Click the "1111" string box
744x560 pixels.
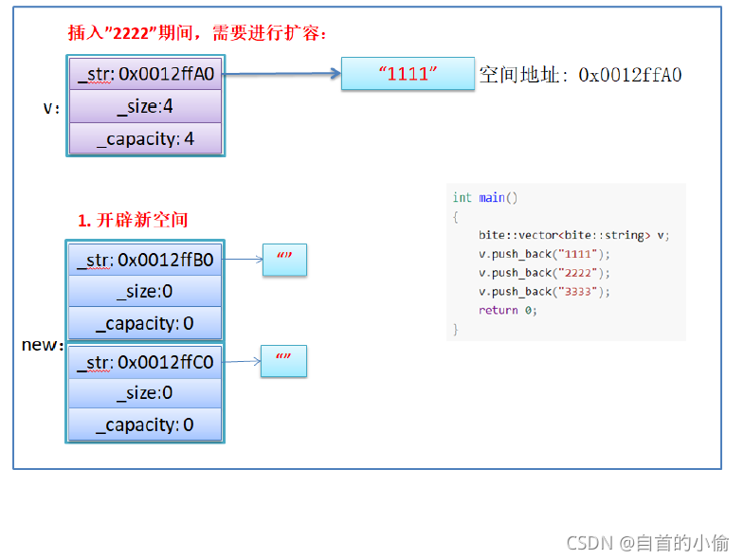coord(408,74)
